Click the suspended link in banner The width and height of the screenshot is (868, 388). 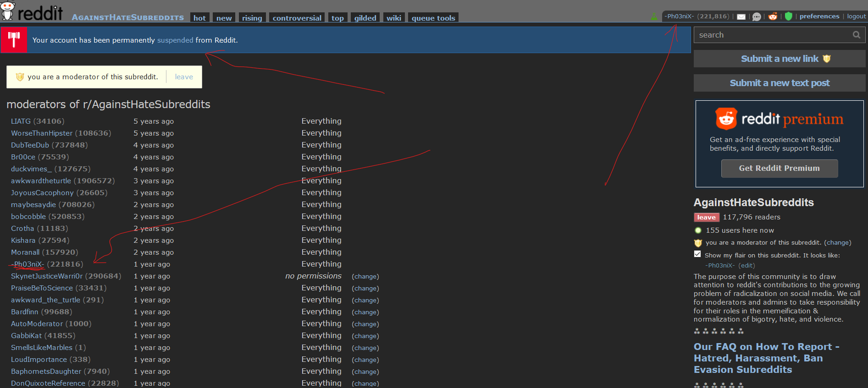(x=175, y=40)
